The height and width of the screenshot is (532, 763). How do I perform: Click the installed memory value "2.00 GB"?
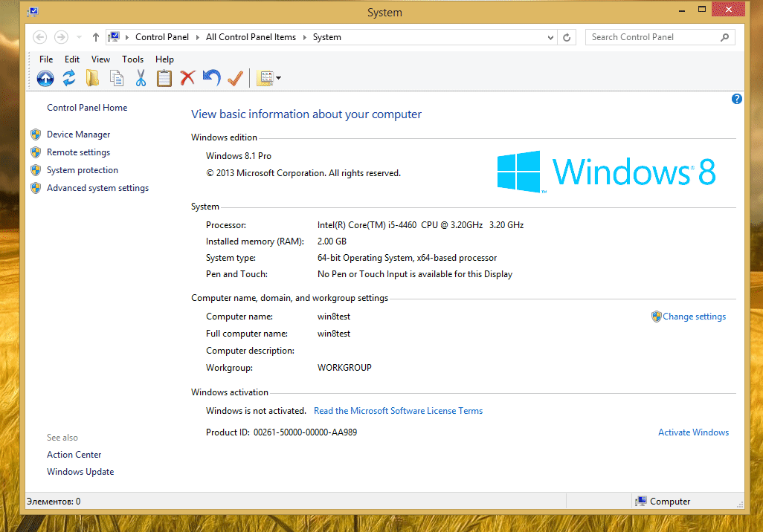(x=332, y=241)
